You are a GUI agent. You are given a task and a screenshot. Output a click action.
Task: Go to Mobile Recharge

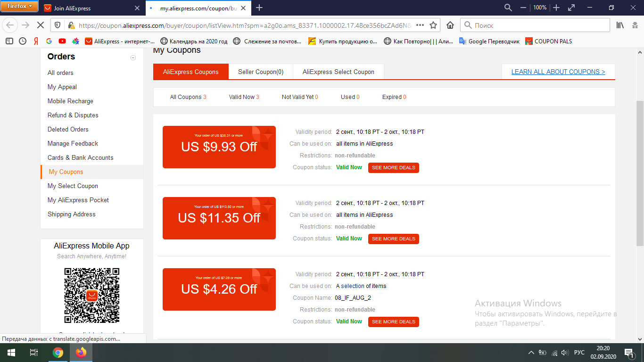click(70, 101)
